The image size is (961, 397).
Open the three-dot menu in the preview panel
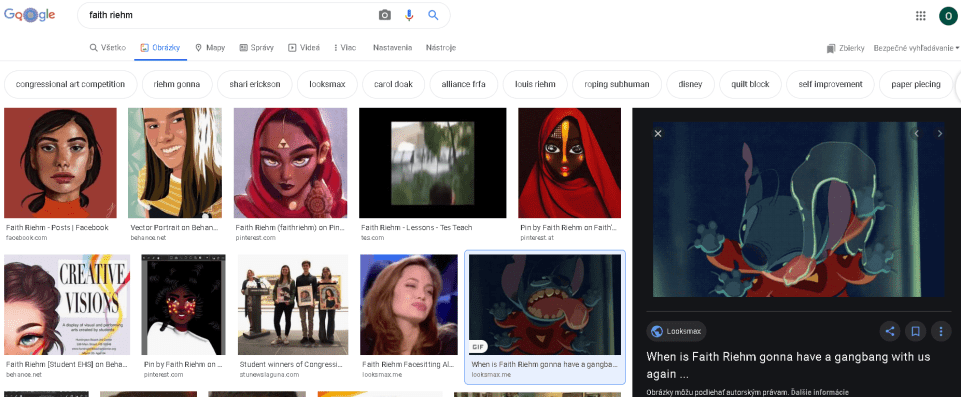point(941,331)
